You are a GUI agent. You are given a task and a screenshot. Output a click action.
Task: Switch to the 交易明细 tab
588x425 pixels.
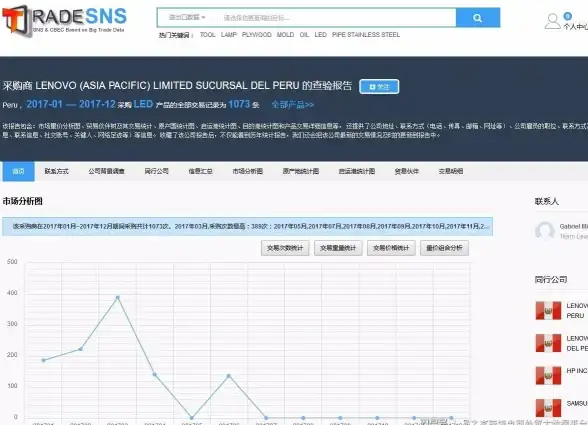(450, 171)
